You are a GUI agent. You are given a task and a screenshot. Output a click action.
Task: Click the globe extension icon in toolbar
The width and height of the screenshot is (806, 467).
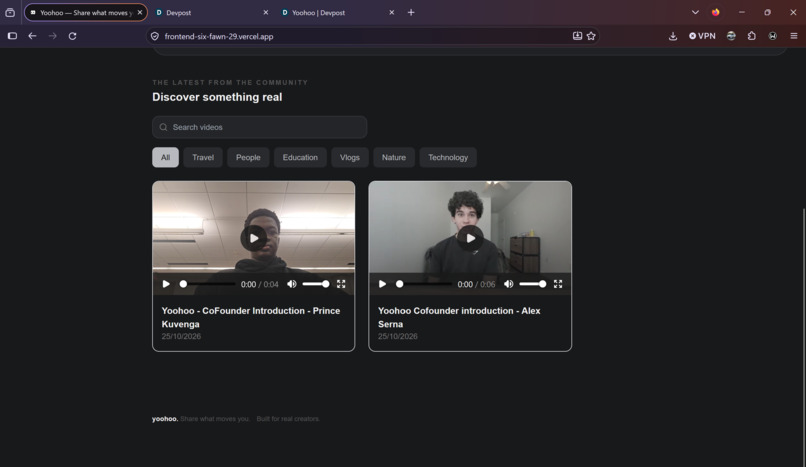point(731,36)
